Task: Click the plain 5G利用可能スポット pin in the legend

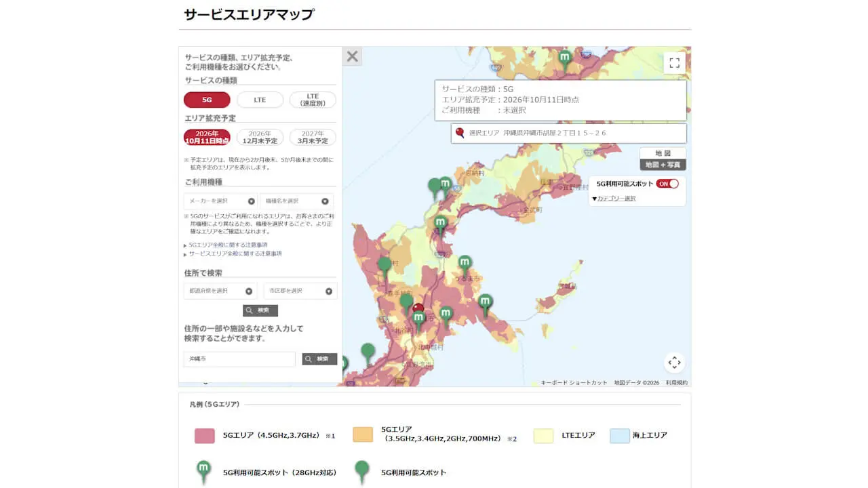Action: click(362, 472)
